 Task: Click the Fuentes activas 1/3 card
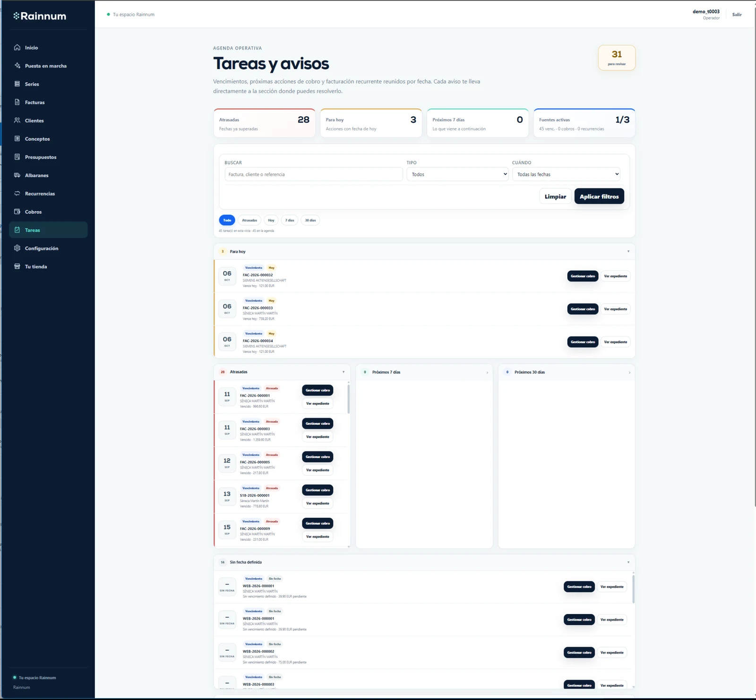point(584,123)
